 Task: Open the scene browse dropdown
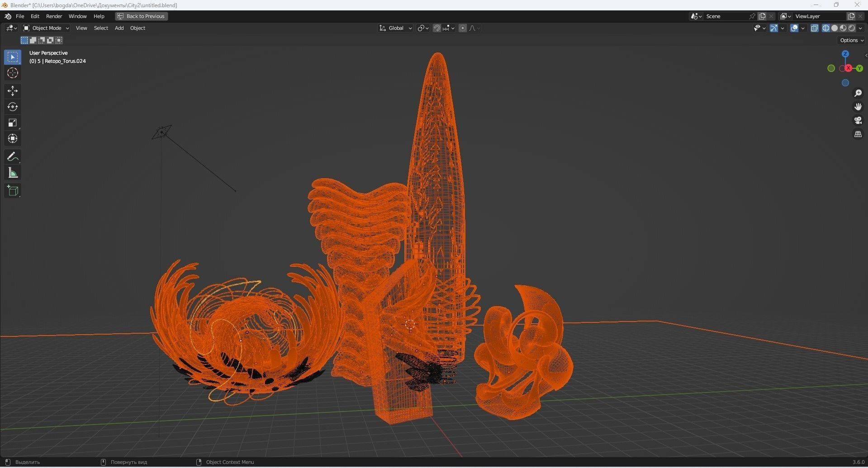(x=696, y=16)
